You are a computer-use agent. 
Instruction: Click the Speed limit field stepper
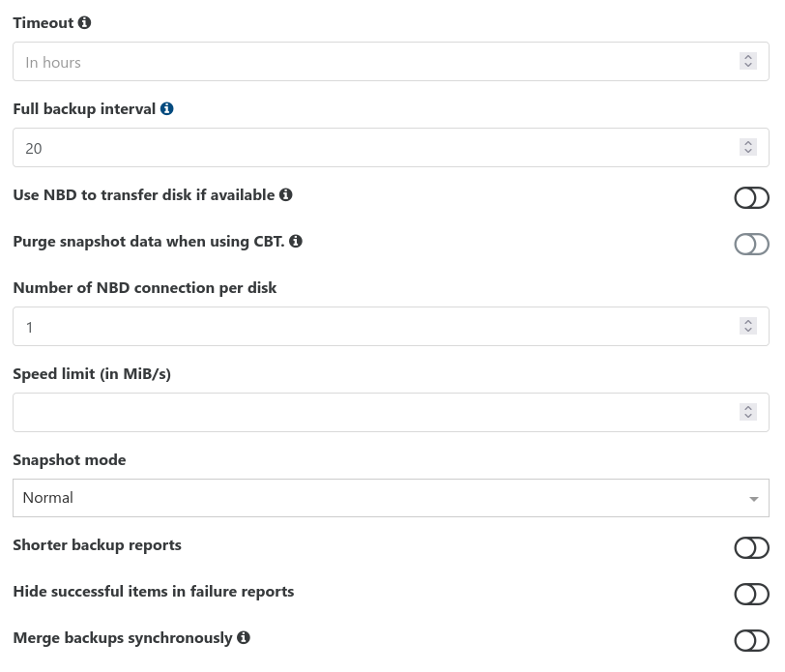pos(748,412)
